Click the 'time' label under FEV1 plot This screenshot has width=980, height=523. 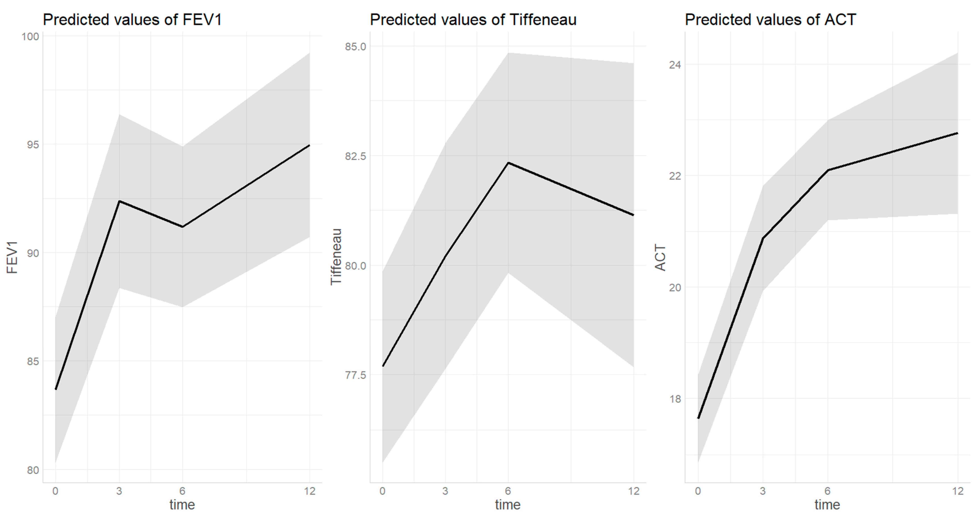182,504
